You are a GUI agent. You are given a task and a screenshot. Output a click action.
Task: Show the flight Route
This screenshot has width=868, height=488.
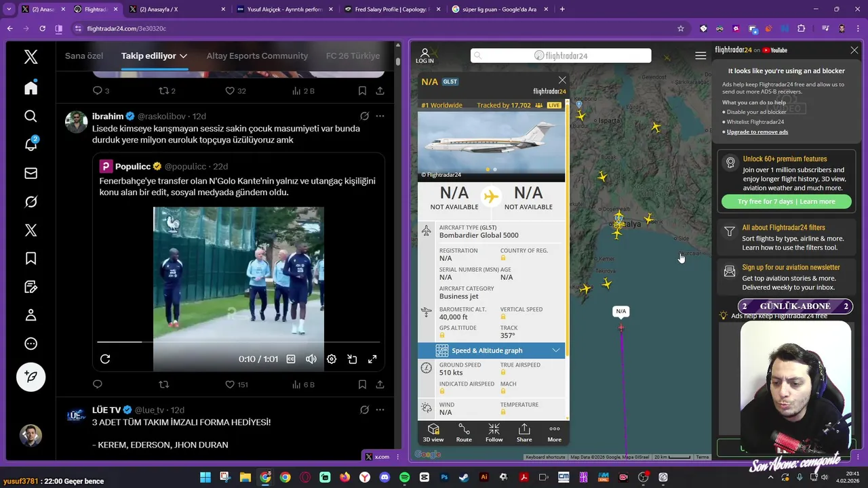click(x=464, y=433)
